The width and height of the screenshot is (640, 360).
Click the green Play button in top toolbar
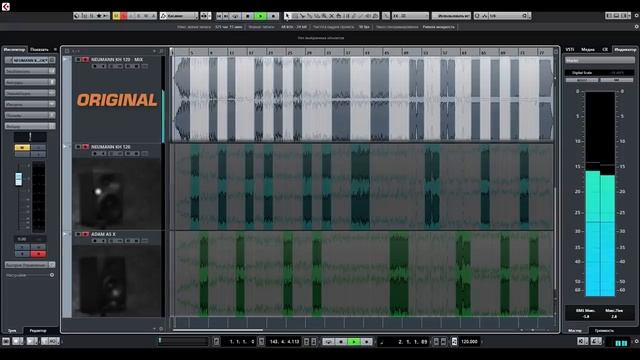tap(260, 16)
